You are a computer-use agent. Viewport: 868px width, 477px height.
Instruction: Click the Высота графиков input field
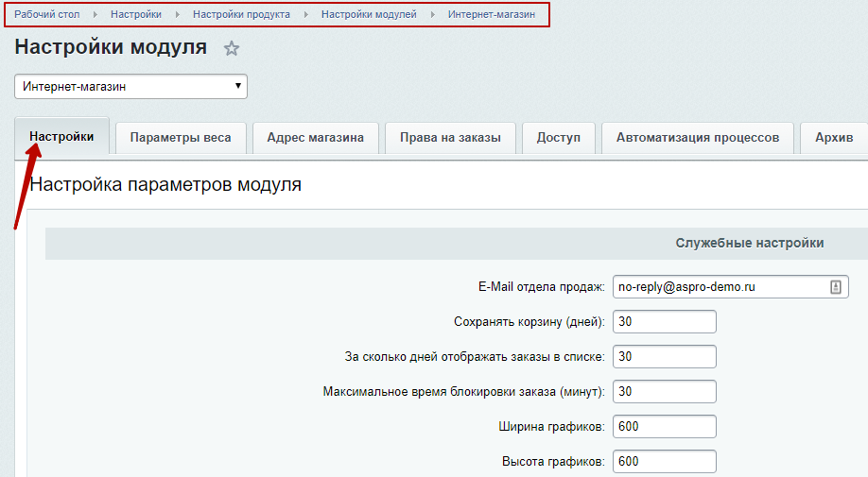665,461
